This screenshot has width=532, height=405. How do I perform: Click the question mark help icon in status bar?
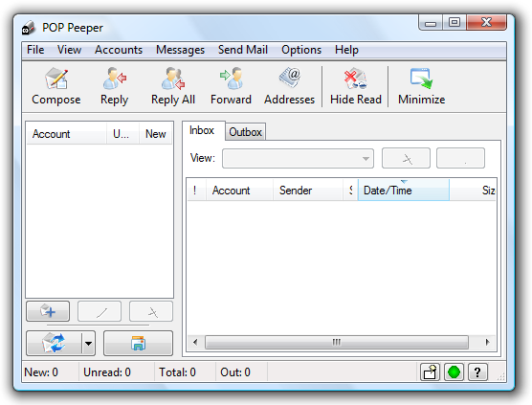pos(477,372)
